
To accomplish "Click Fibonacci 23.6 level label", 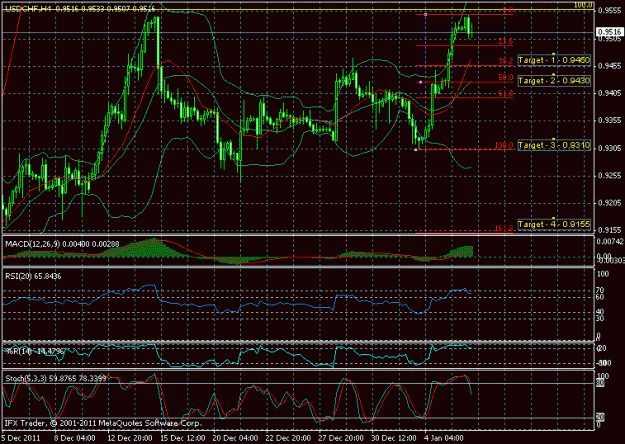I will click(505, 41).
